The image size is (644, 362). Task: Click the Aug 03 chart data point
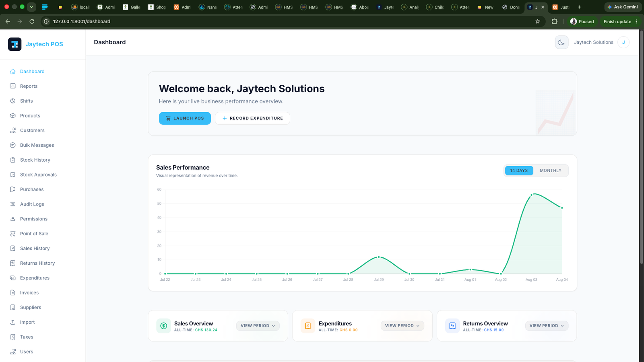tap(531, 195)
